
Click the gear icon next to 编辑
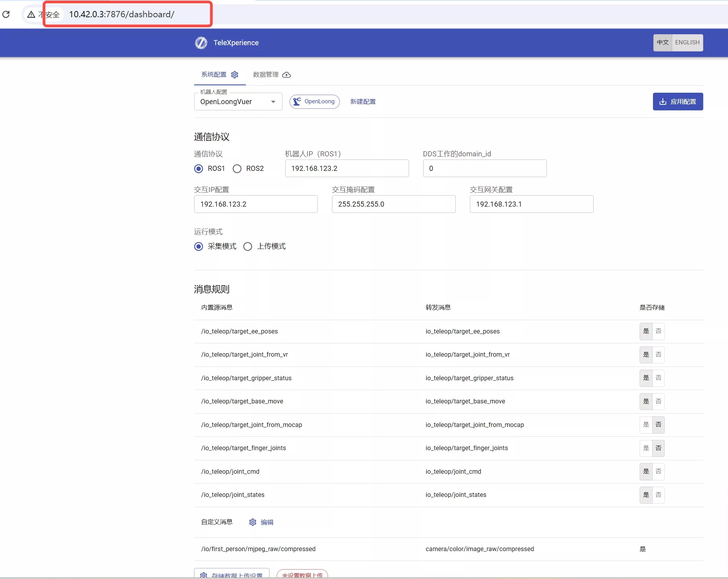[x=253, y=522]
